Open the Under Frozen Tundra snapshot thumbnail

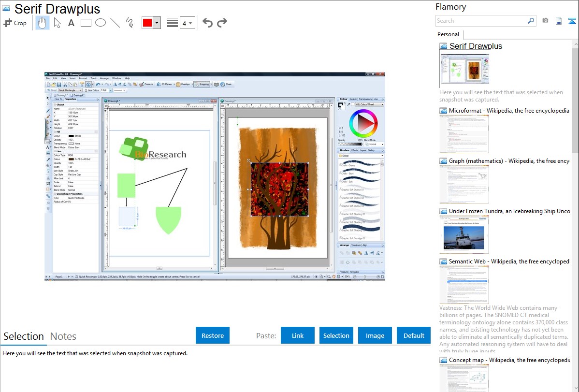coord(464,234)
